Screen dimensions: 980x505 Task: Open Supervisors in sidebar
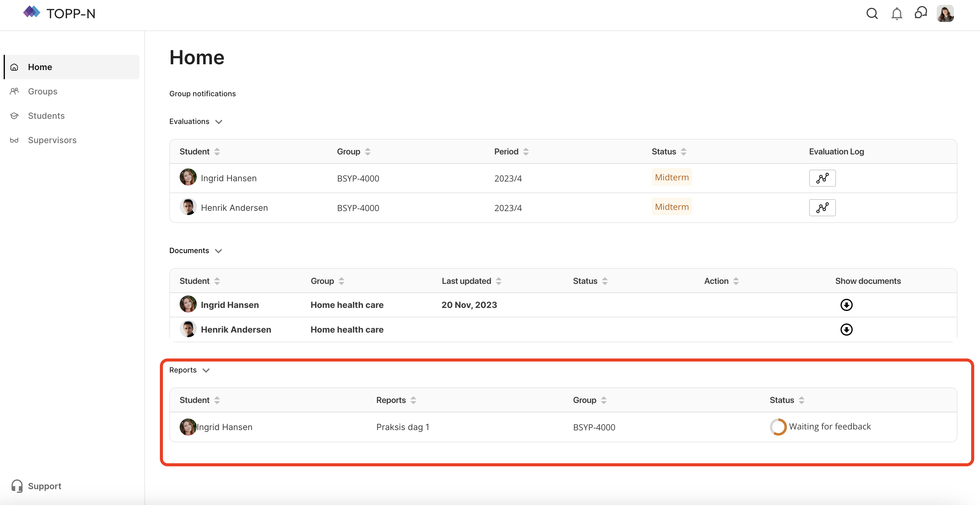[x=52, y=140]
